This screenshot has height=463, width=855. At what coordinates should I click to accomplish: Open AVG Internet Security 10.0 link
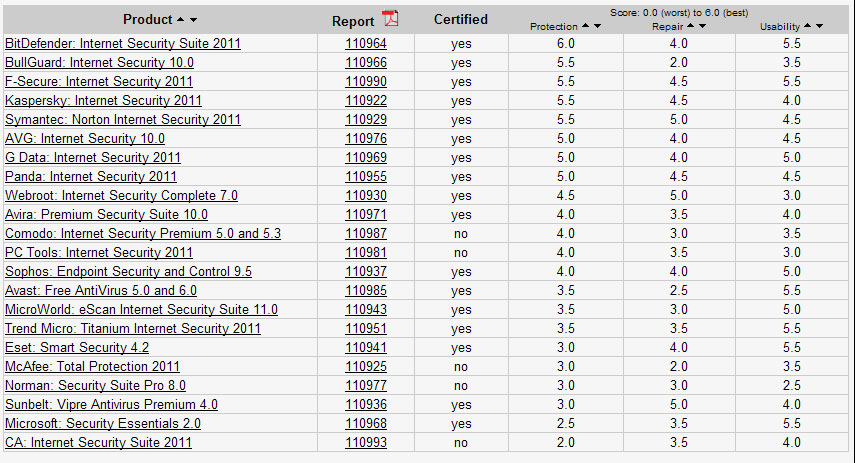click(x=85, y=139)
